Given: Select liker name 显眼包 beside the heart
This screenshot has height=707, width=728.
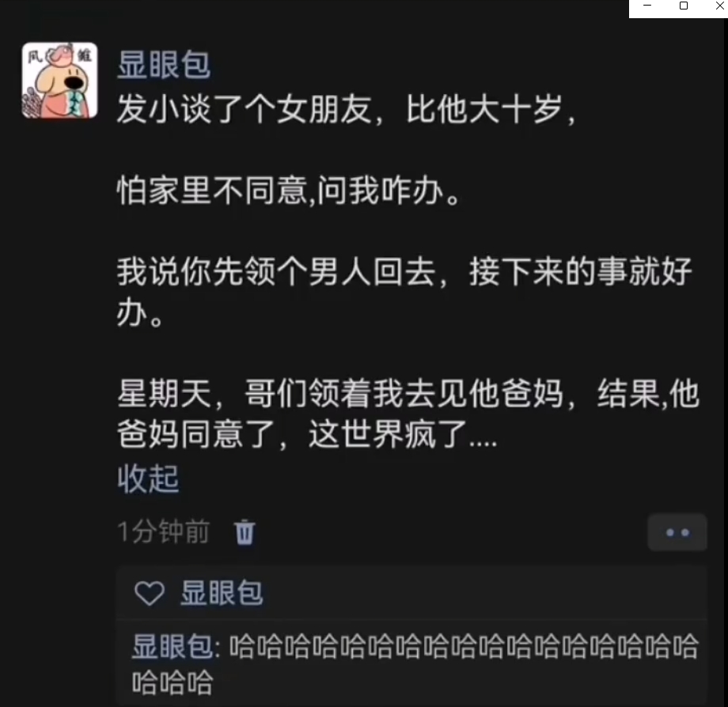Looking at the screenshot, I should pyautogui.click(x=222, y=593).
